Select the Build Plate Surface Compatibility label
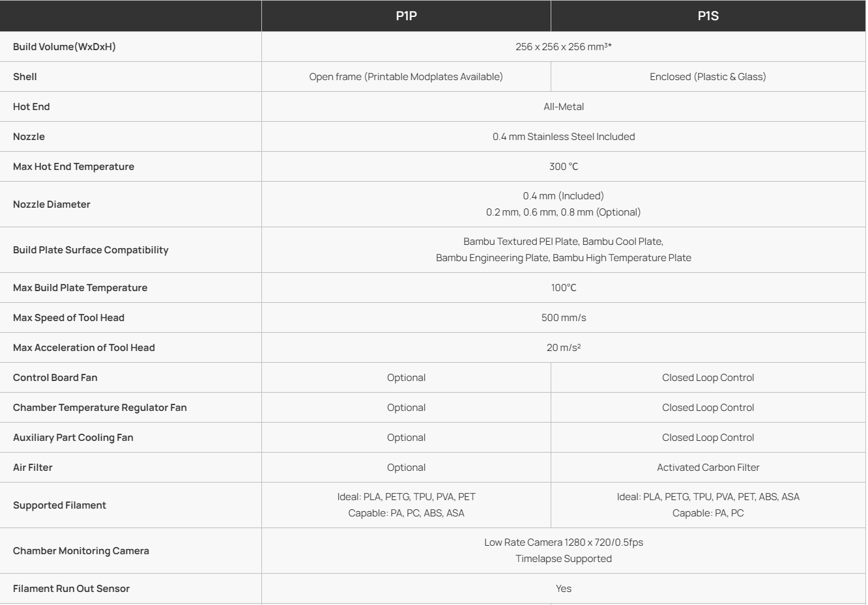The image size is (868, 605). click(x=91, y=250)
